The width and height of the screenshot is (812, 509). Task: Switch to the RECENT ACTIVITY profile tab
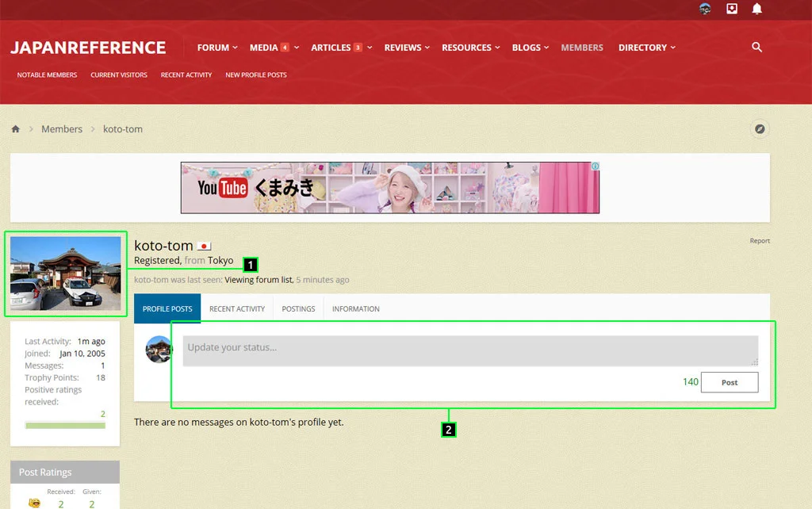(237, 308)
